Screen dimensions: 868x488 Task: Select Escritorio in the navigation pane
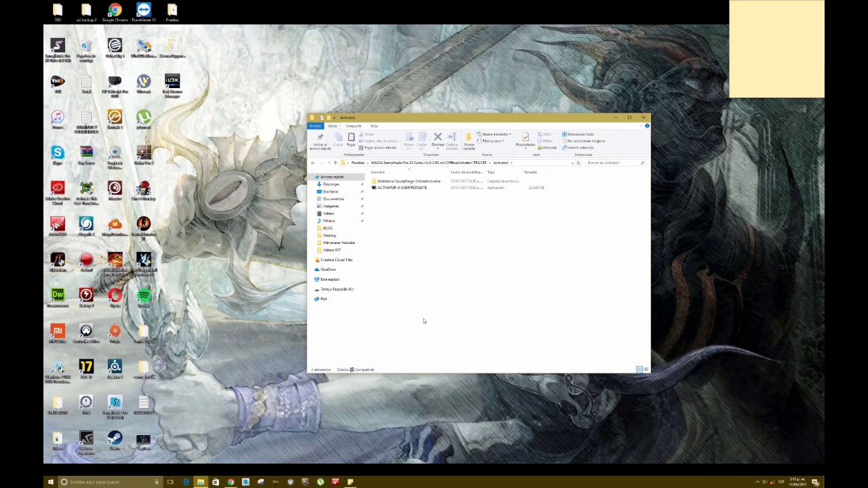tap(330, 192)
